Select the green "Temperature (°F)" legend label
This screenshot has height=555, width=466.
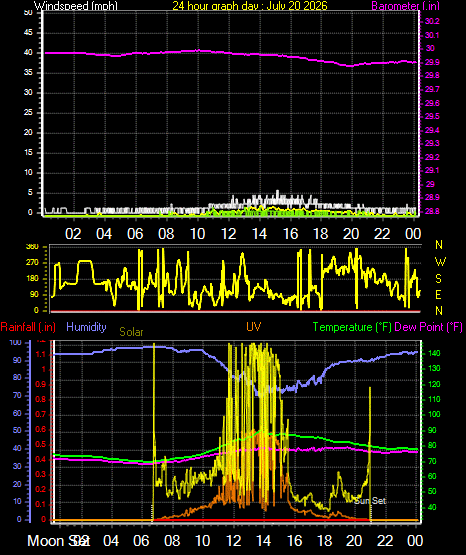(x=352, y=327)
